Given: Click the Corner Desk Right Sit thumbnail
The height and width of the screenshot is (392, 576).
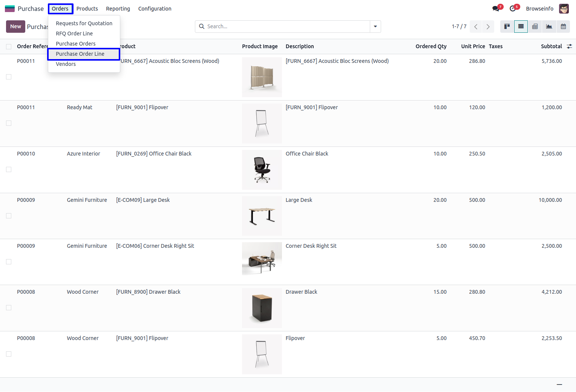Looking at the screenshot, I should 262,260.
